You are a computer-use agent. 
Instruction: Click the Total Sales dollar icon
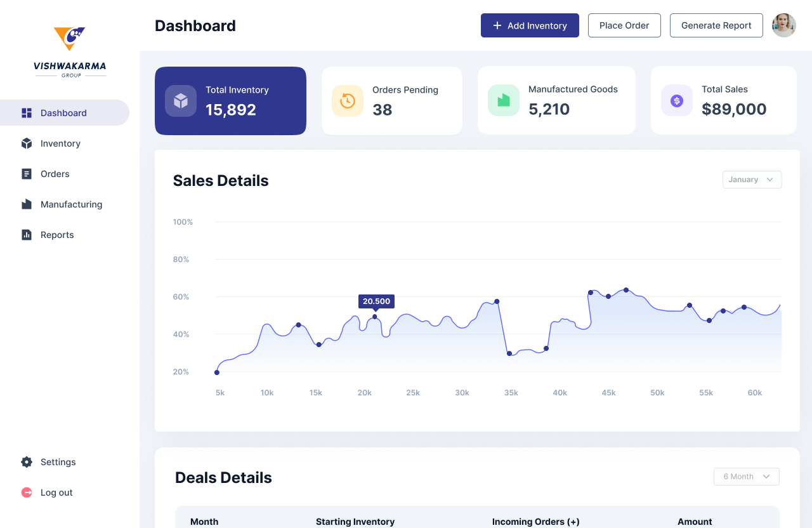[677, 100]
